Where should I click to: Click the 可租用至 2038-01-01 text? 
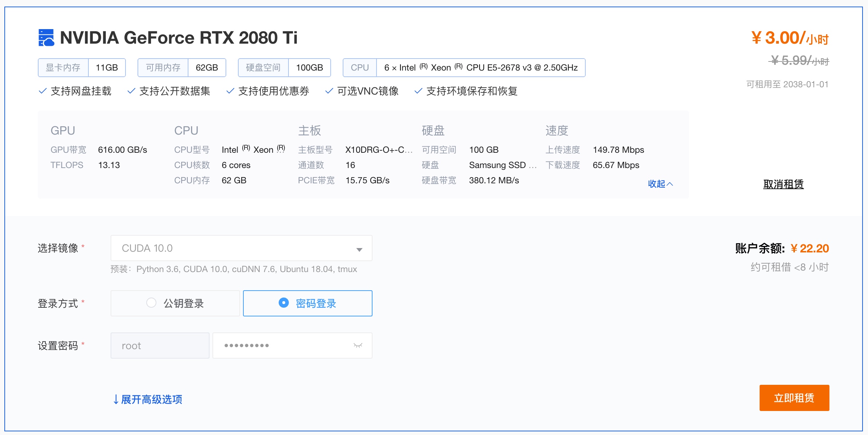coord(788,84)
